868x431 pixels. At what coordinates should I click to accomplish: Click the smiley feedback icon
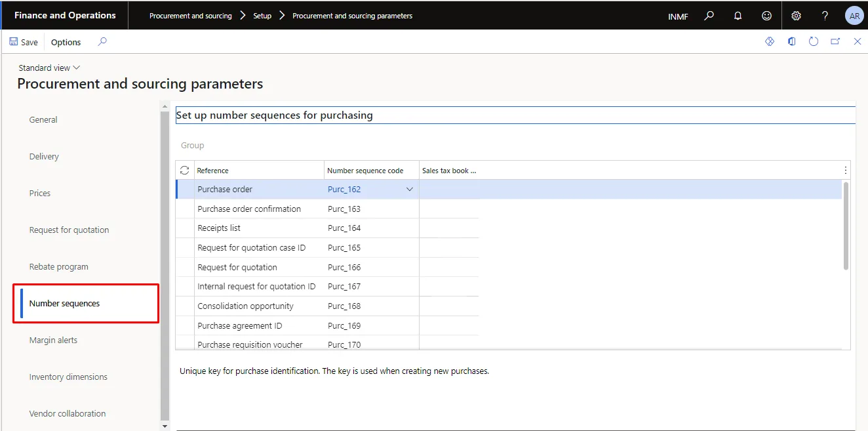766,16
